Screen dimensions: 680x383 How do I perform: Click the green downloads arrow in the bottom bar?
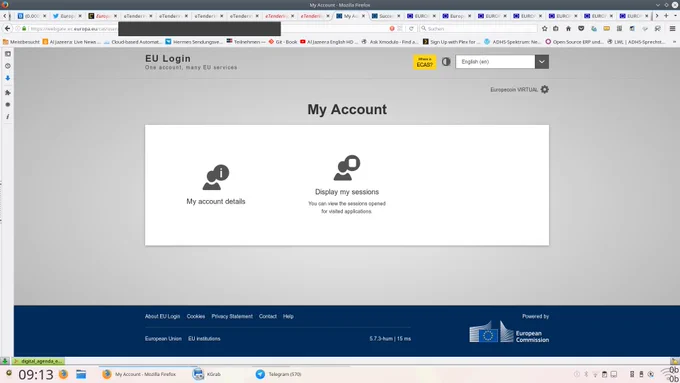click(x=4, y=361)
